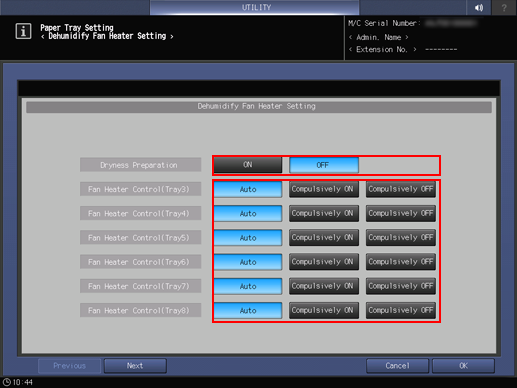Set Tray4 fan heater to Auto
This screenshot has height=388, width=517.
coord(248,214)
